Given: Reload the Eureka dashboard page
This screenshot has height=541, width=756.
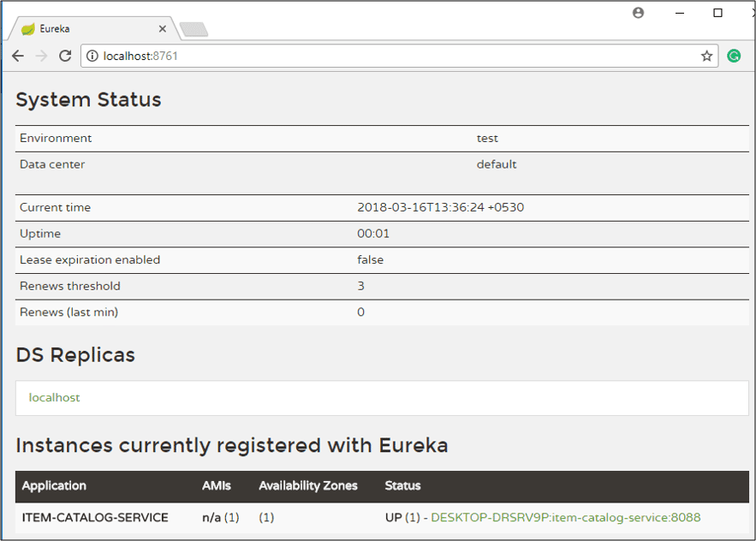Looking at the screenshot, I should [x=65, y=56].
